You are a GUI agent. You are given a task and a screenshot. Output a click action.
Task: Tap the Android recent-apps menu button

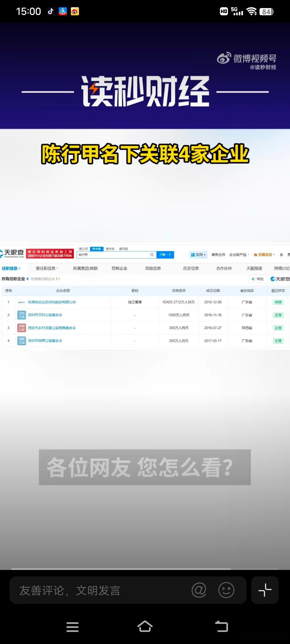(x=73, y=627)
